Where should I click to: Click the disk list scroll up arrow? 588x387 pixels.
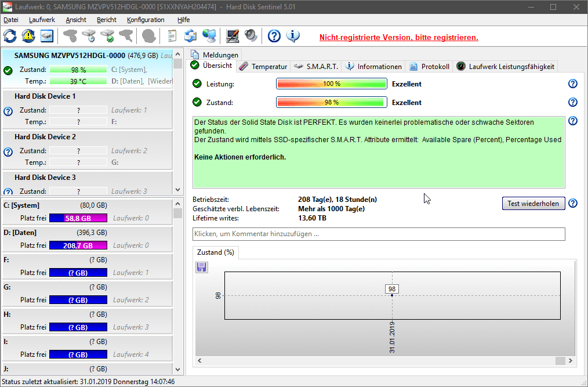[x=178, y=54]
